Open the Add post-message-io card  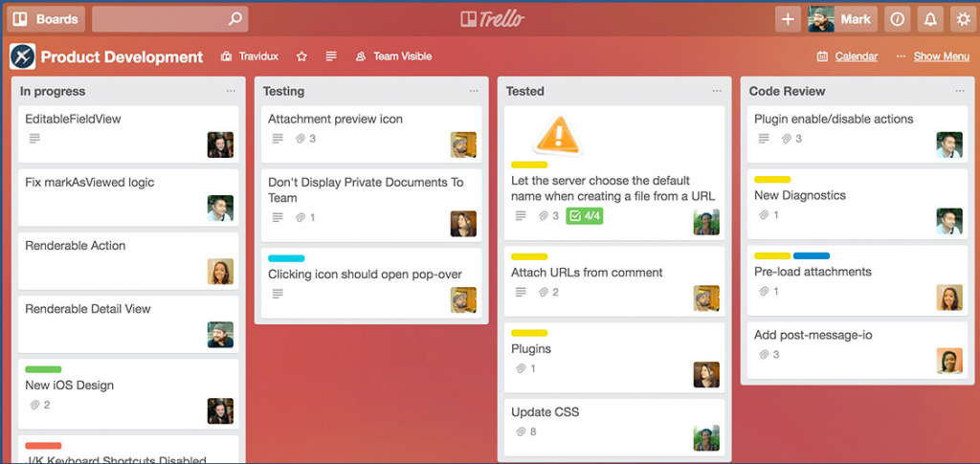click(857, 350)
